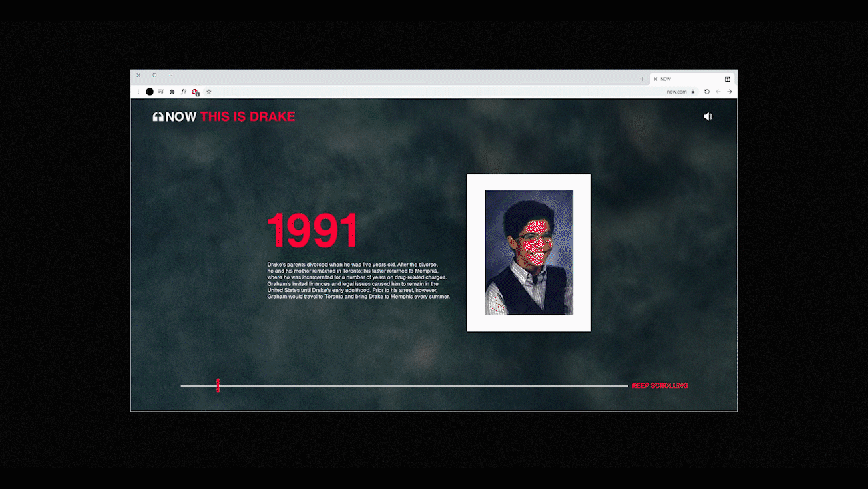Open the media playlist queue icon
Screen dimensions: 868x489
tap(161, 92)
